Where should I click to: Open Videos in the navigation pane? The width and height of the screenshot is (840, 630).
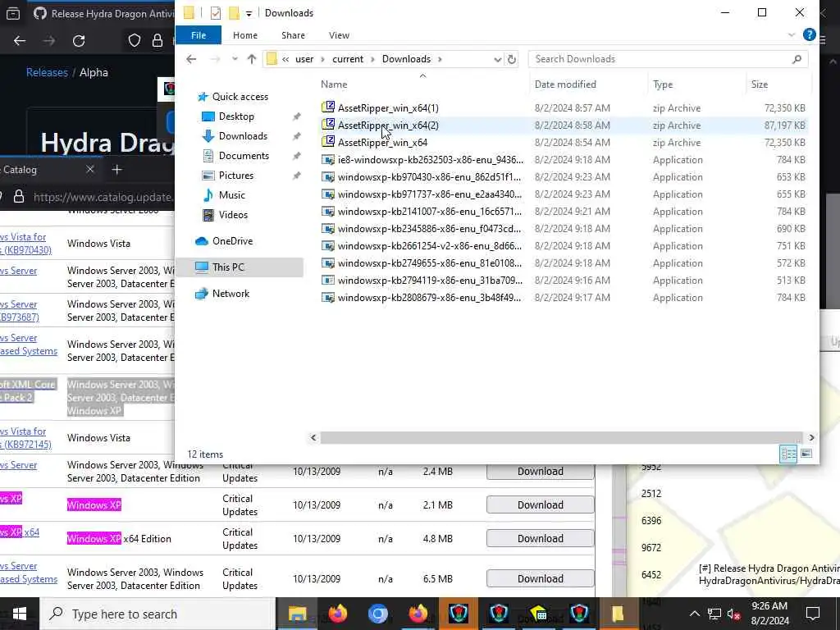tap(233, 215)
